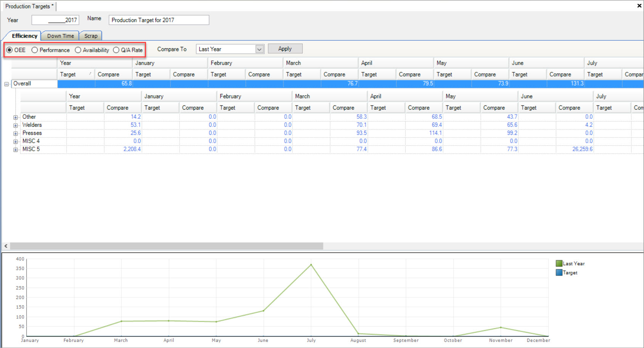Viewport: 644px width, 348px height.
Task: Click the horizontal scrollbar thumb
Action: click(167, 246)
